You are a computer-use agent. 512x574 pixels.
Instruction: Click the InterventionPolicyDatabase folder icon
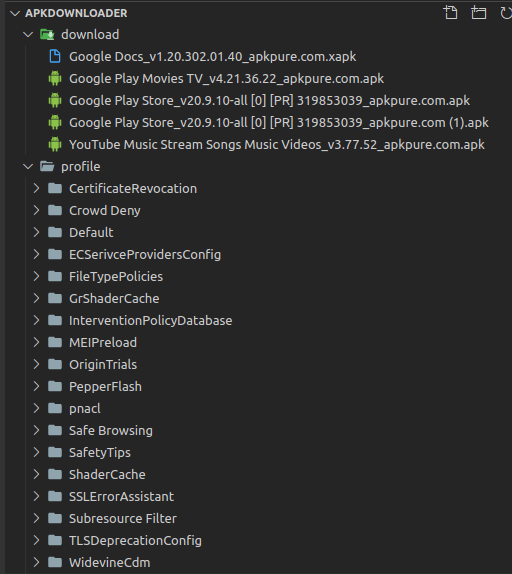[55, 320]
